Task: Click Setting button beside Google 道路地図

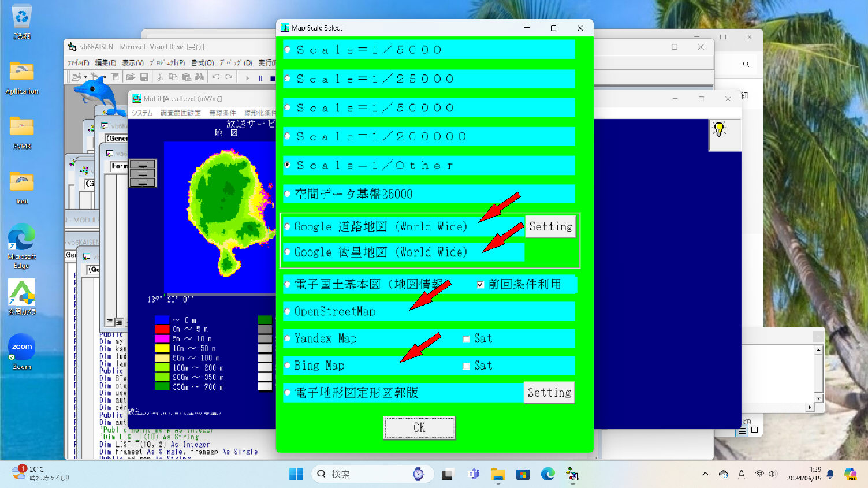Action: tap(550, 226)
